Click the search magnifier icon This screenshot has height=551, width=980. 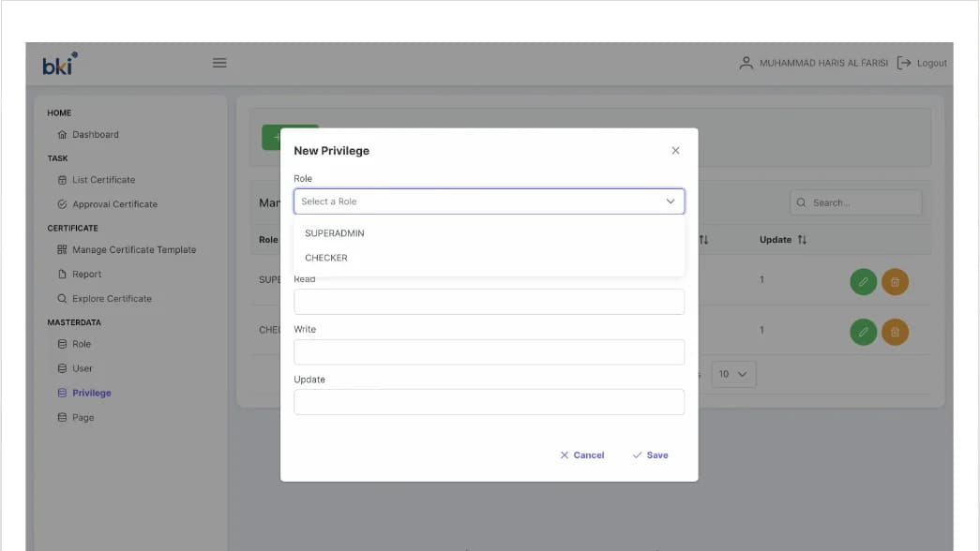point(801,202)
